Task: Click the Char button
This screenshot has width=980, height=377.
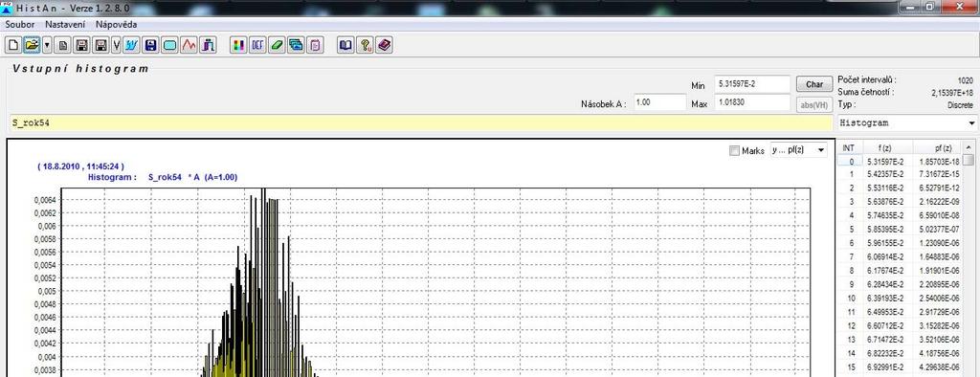Action: click(x=814, y=84)
